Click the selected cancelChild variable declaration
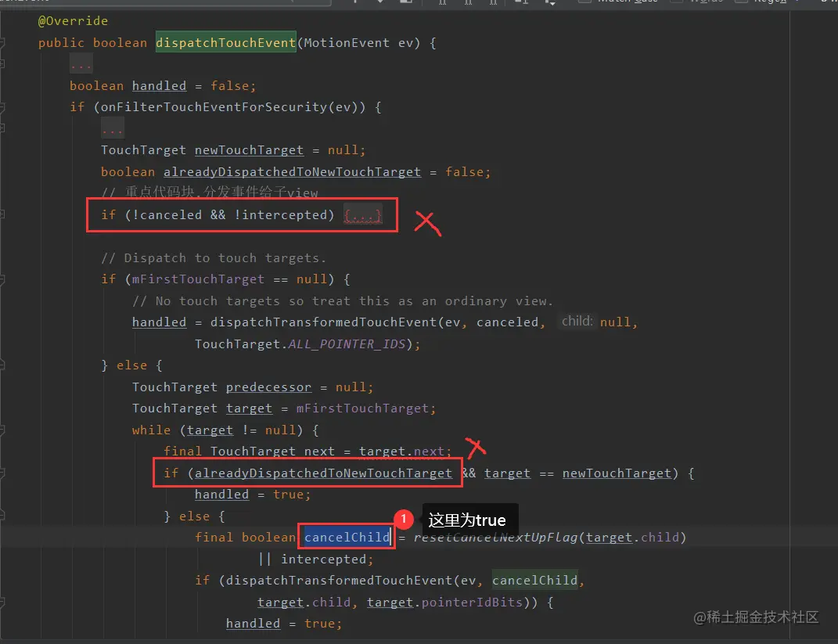Viewport: 838px width, 644px height. pos(347,537)
